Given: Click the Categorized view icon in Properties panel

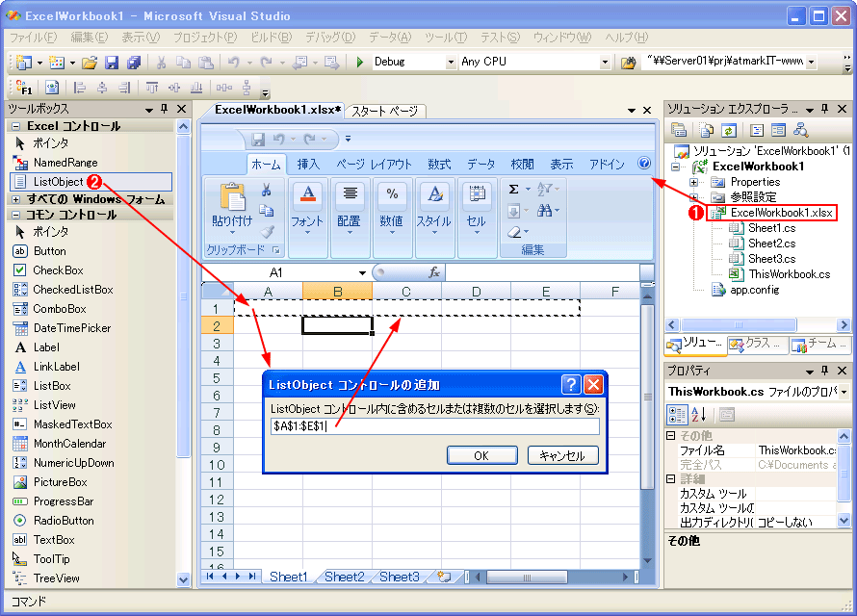Looking at the screenshot, I should 677,415.
